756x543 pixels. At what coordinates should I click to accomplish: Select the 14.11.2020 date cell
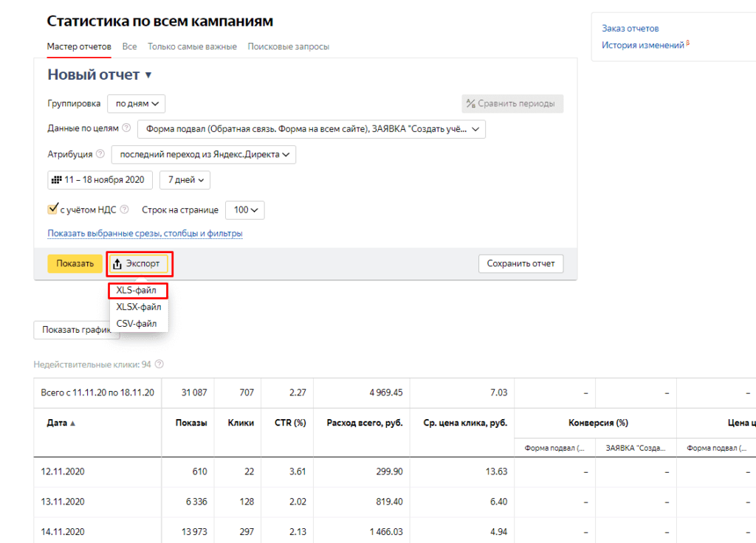coord(63,532)
